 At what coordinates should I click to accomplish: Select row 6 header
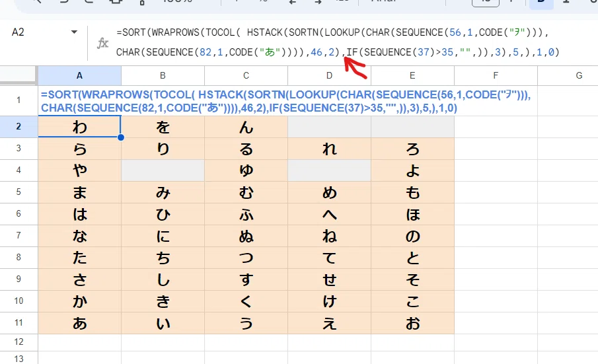point(19,213)
